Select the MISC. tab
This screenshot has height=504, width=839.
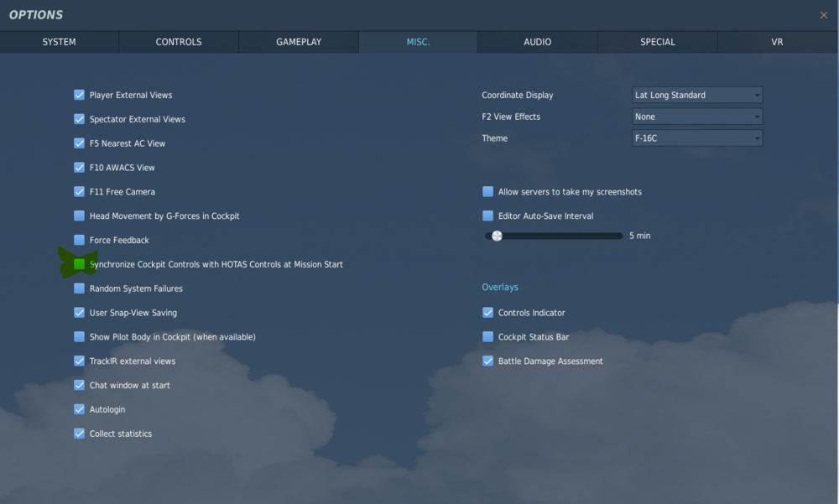click(418, 42)
